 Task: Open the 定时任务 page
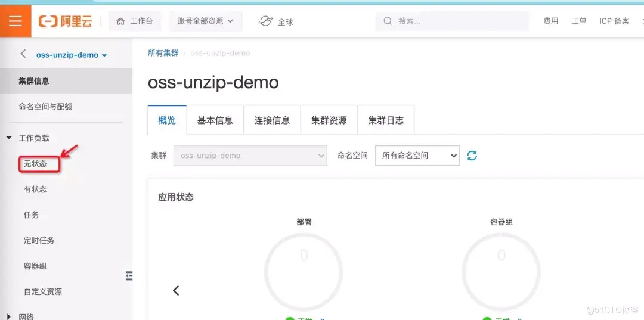(39, 241)
